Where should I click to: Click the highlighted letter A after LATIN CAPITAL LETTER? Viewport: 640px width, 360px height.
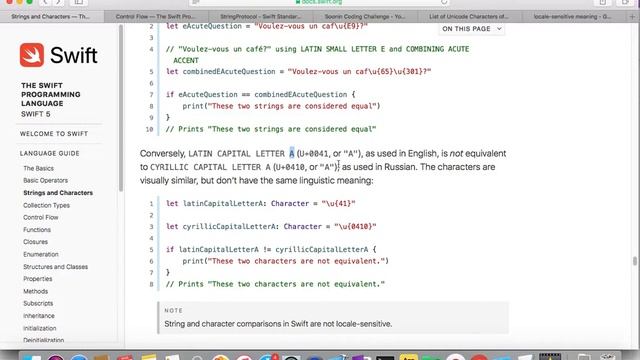(x=291, y=153)
